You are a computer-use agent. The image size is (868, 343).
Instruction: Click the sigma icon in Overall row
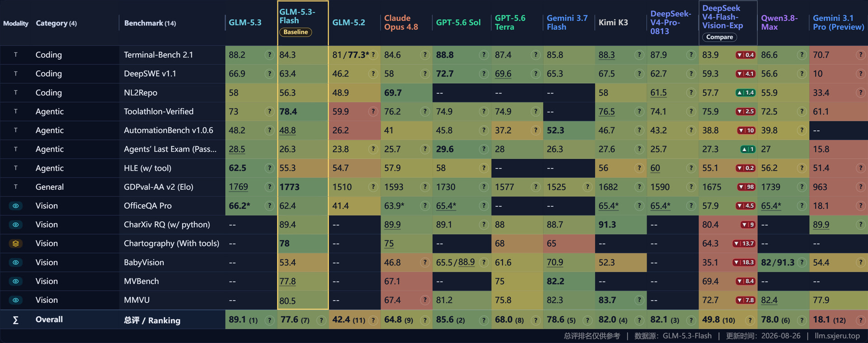pyautogui.click(x=15, y=320)
